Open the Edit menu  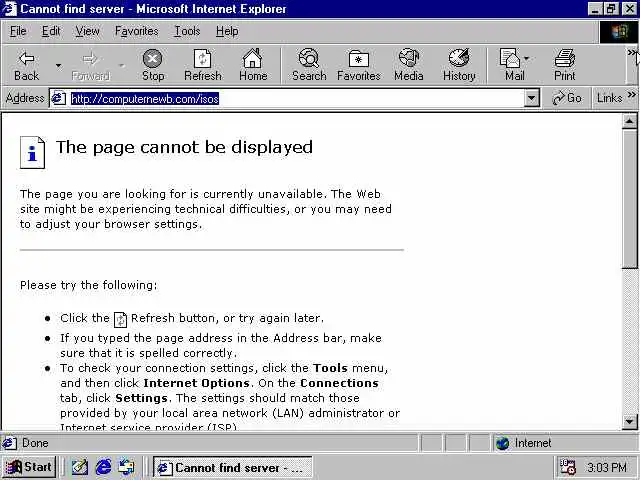pos(51,31)
